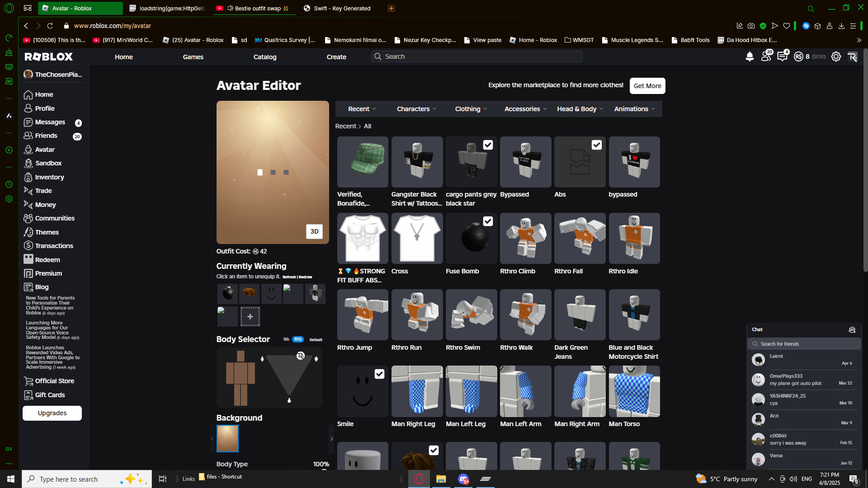Screen dimensions: 868x488
Task: Open Sandbox from the left sidebar
Action: [48, 163]
